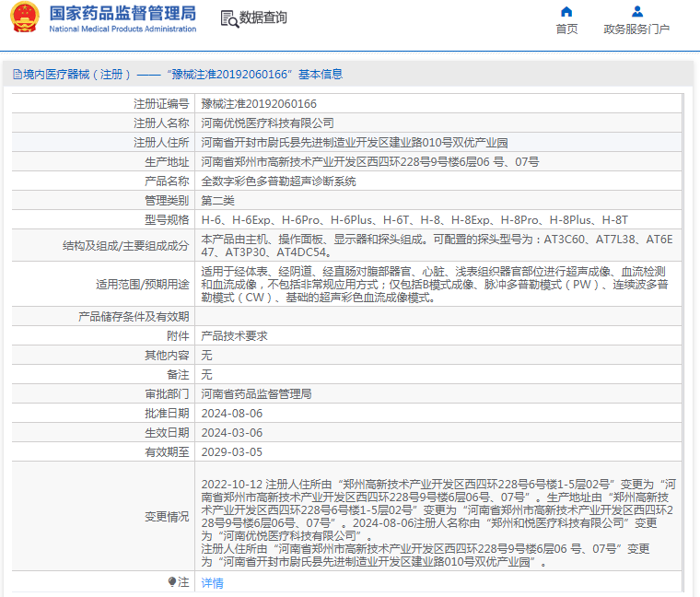This screenshot has height=597, width=700.
Task: Open the 数据查询 search icon
Action: [x=229, y=18]
